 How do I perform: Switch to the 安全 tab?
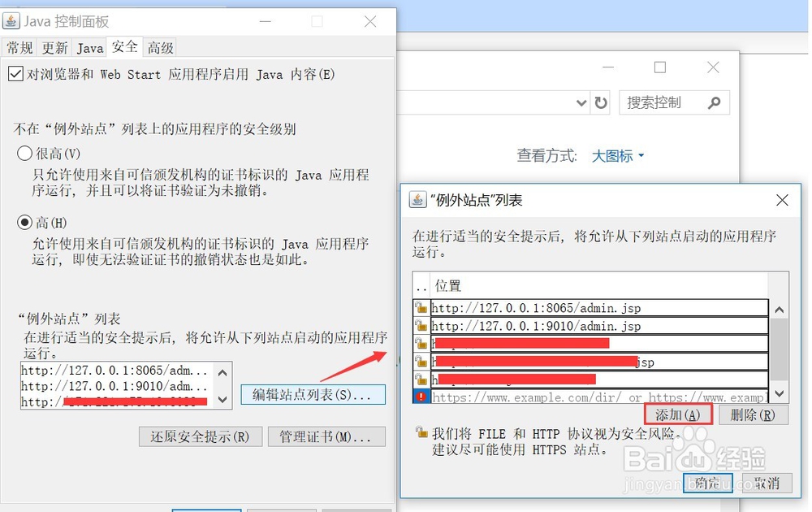tap(125, 46)
